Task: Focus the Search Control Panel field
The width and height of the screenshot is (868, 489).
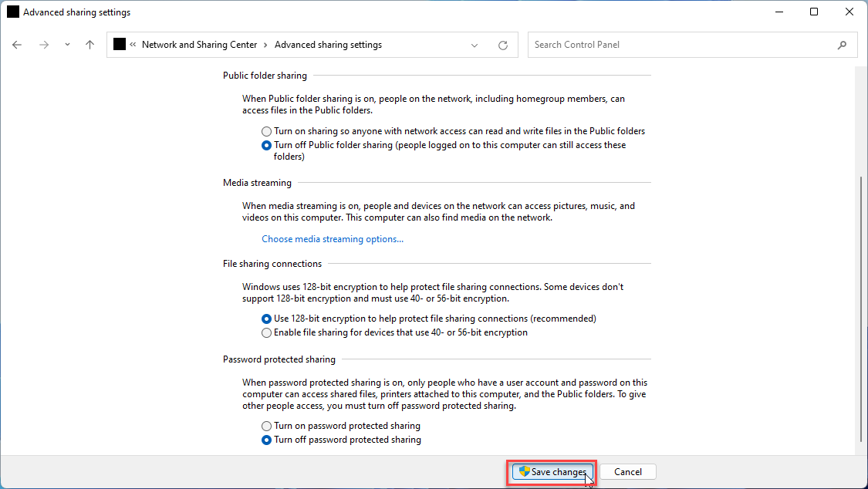Action: point(693,45)
